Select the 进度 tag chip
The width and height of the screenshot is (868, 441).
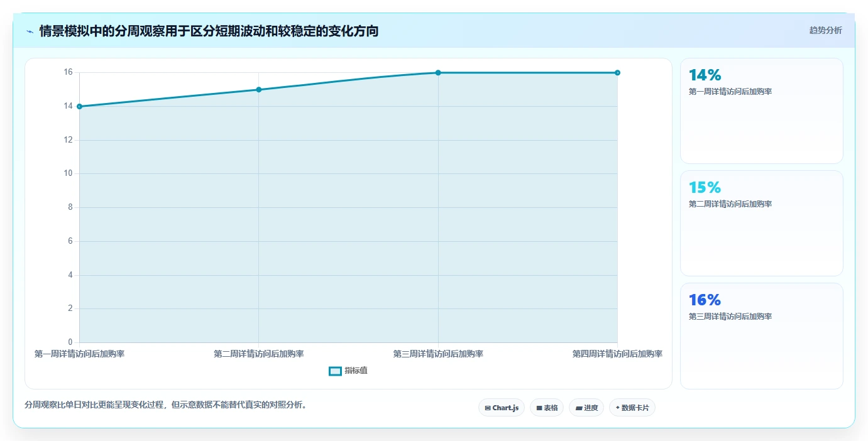click(586, 408)
